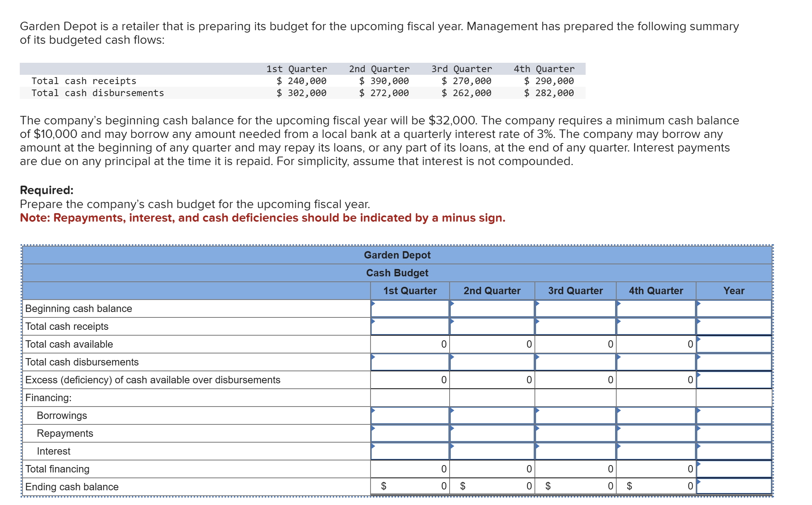Click Year column total cash available cell
This screenshot has height=505, width=812.
[x=734, y=345]
